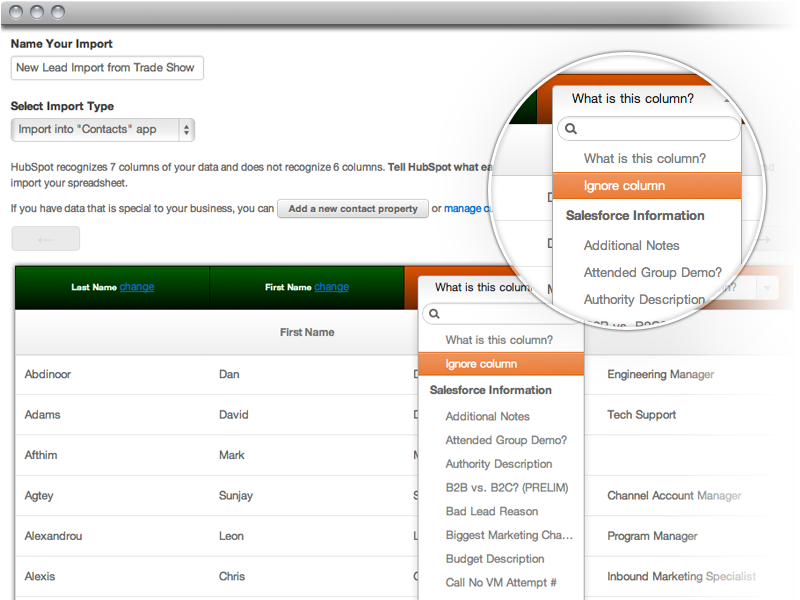Click the "manage" link after "or"
This screenshot has height=600, width=800.
[x=464, y=209]
